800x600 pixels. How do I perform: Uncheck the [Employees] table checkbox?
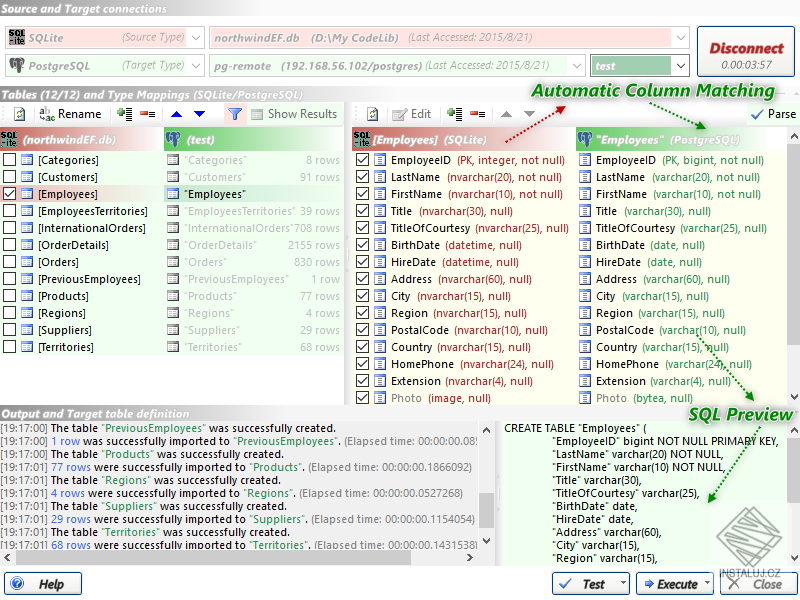(9, 194)
